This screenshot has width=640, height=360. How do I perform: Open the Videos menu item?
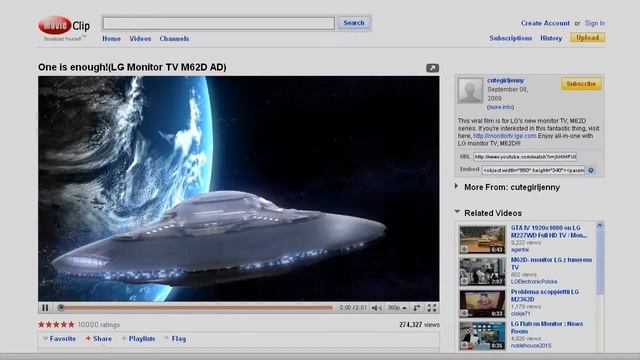point(140,39)
